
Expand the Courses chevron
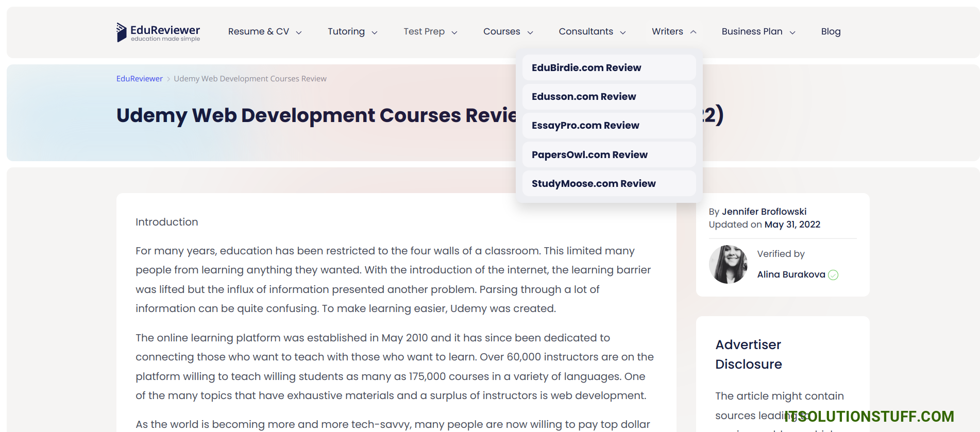click(x=530, y=32)
